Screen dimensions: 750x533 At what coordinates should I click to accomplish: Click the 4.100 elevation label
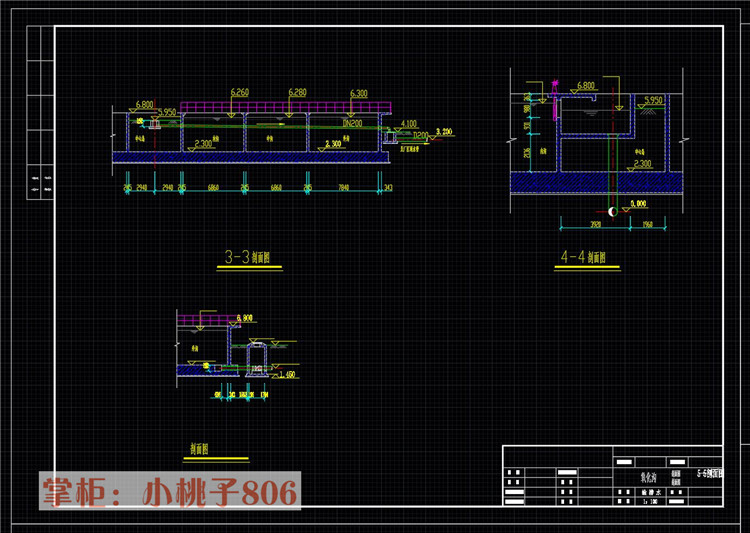click(408, 123)
